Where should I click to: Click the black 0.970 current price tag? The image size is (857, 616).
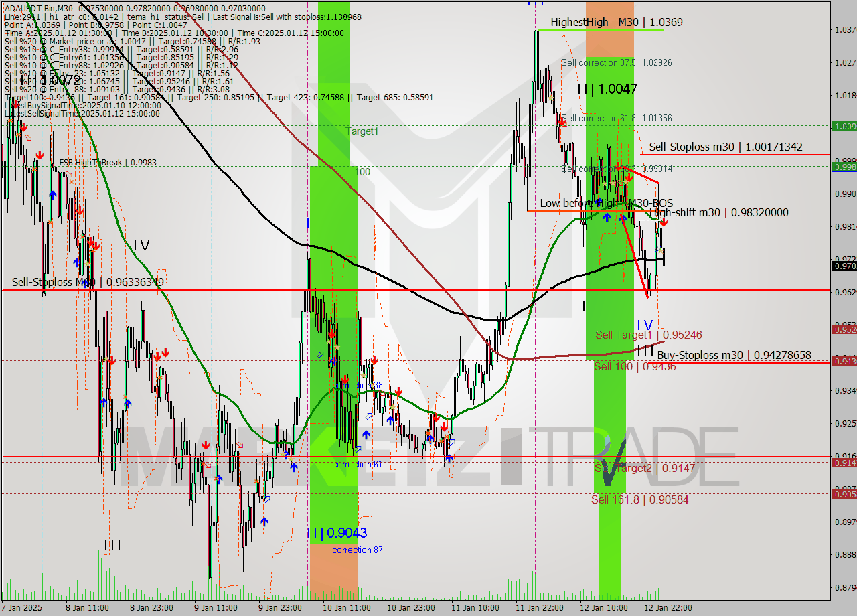click(x=844, y=266)
